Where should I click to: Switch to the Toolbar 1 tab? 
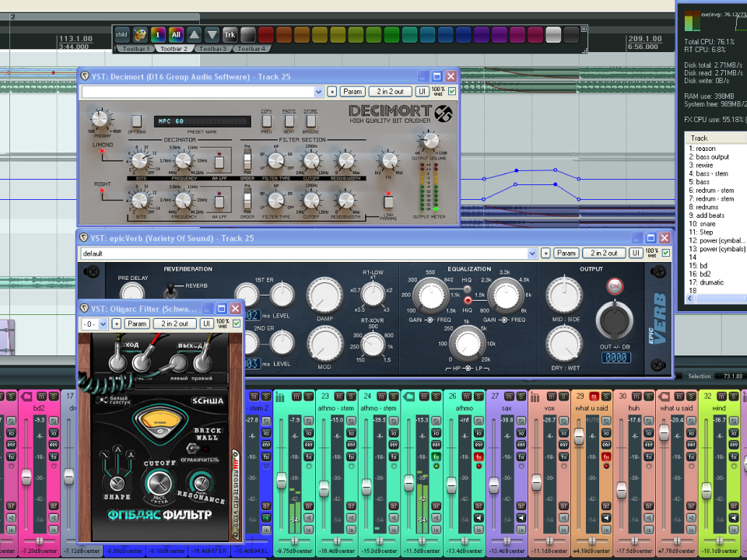tap(135, 48)
